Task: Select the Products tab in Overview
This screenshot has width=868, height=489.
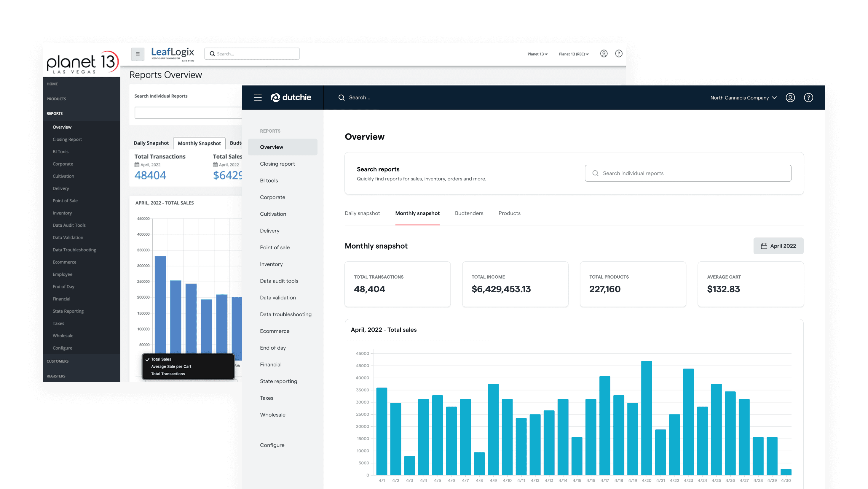Action: point(509,213)
